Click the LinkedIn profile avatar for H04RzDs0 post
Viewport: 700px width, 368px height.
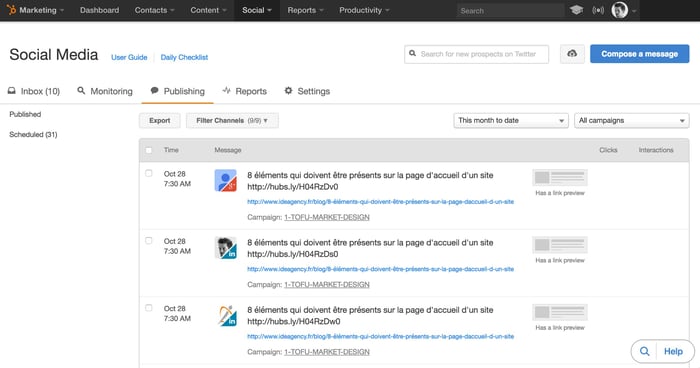pyautogui.click(x=225, y=248)
